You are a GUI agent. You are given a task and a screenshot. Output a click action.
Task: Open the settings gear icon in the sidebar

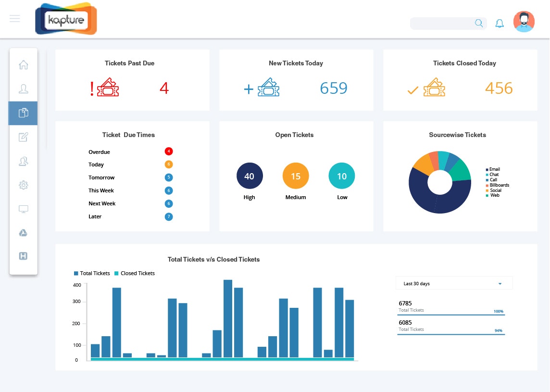[23, 185]
